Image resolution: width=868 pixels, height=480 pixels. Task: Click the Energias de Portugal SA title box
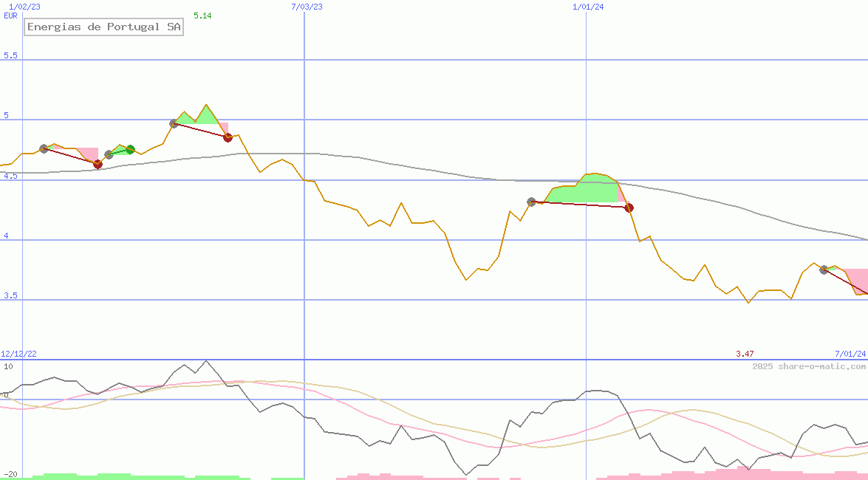tap(103, 27)
